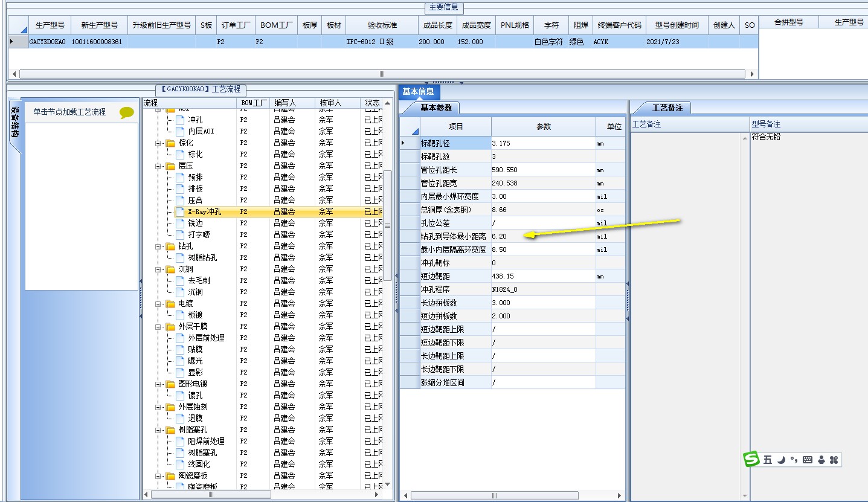The height and width of the screenshot is (502, 868).
Task: Sort by the 生产型号 column header
Action: (50, 25)
